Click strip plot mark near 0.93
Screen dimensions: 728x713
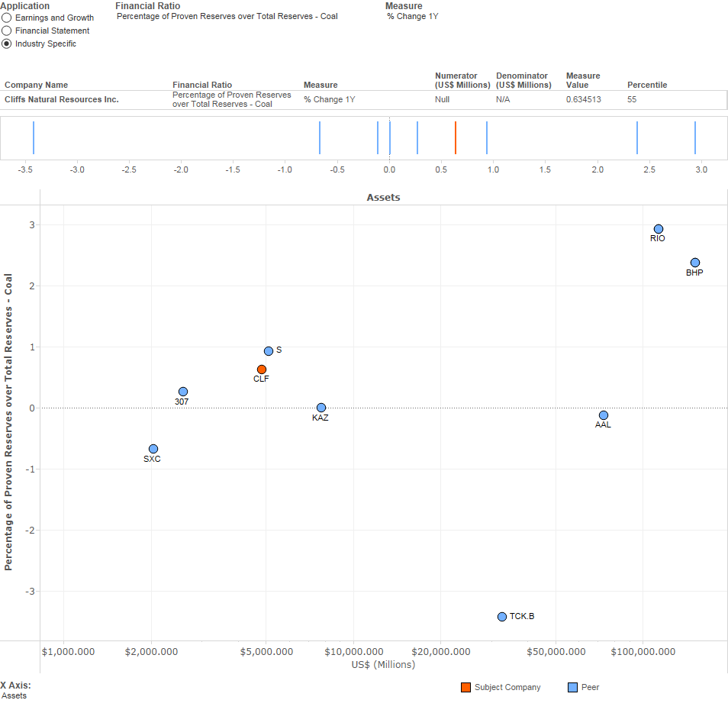click(x=487, y=137)
